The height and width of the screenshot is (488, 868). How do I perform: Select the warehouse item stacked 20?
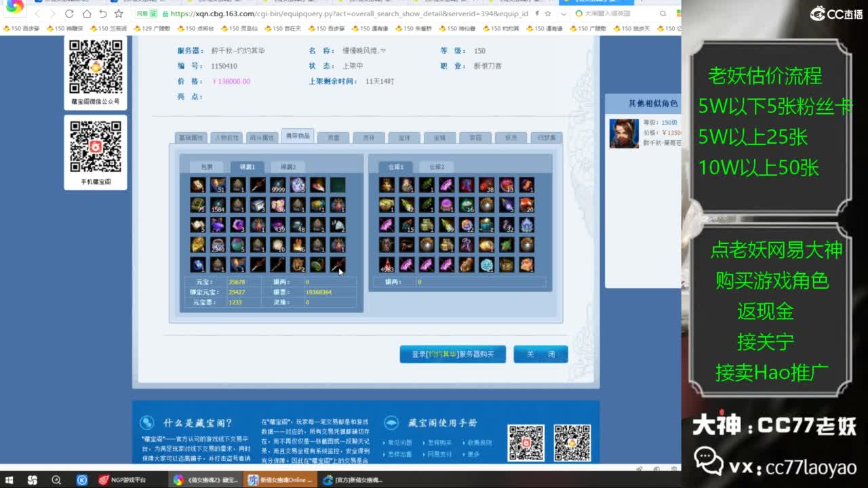click(526, 205)
